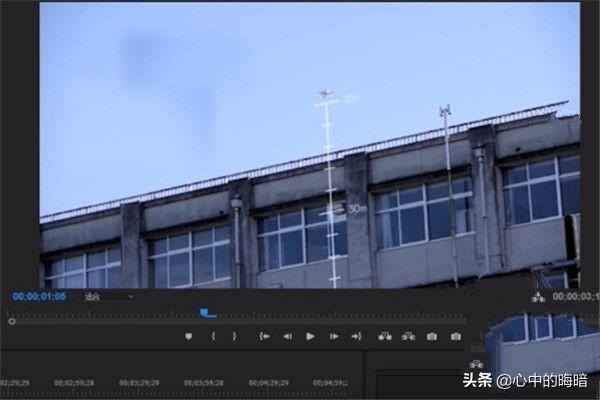Image resolution: width=600 pixels, height=400 pixels.
Task: Click the zoom scroll handle circle under ruler
Action: [x=12, y=322]
